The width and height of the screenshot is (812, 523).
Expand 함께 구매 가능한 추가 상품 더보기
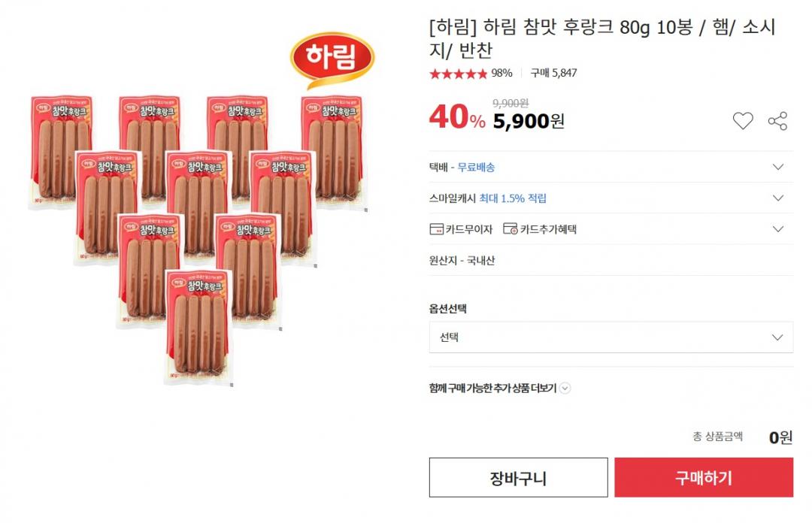565,388
